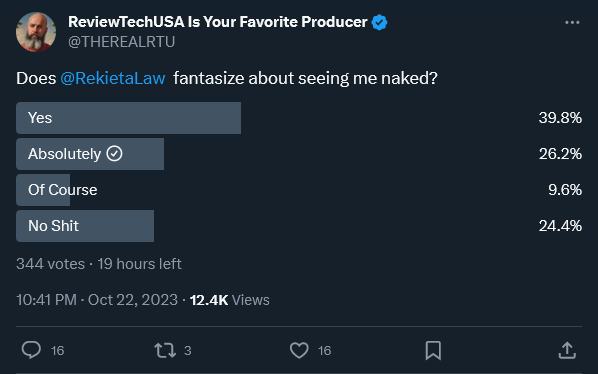Open the 10:41 PM Oct 22 timestamp
The height and width of the screenshot is (374, 598).
tap(97, 300)
